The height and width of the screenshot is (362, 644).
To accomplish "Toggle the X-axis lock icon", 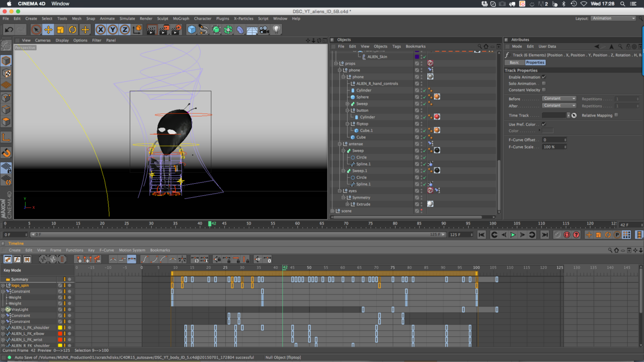I will [x=100, y=30].
